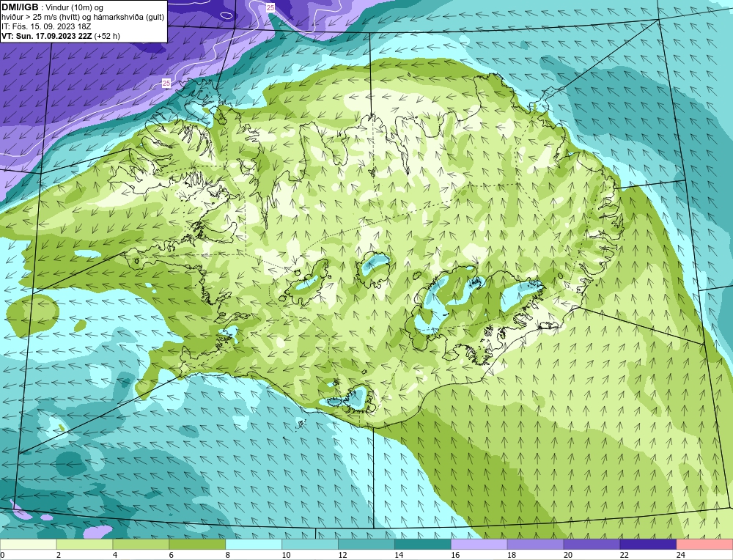Click the valid time 'VT: Sun. 17.09.2023 22Z' text

[x=47, y=36]
